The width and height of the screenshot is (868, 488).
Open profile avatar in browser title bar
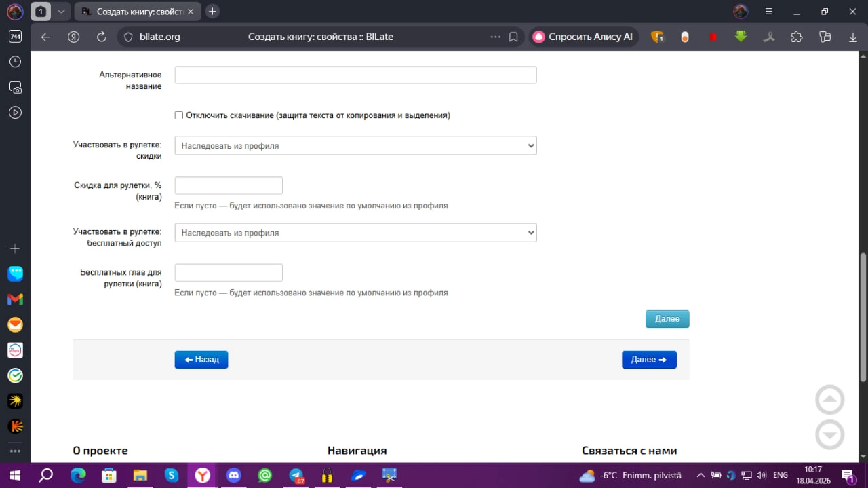pos(741,12)
